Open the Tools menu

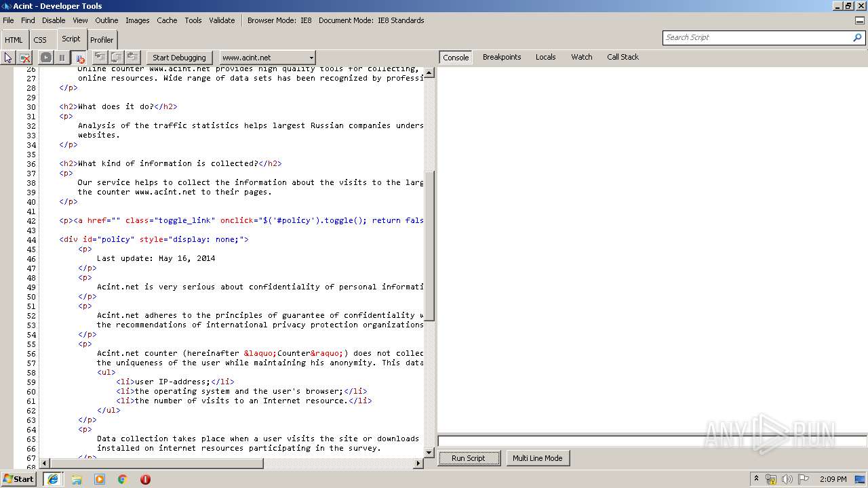(193, 20)
